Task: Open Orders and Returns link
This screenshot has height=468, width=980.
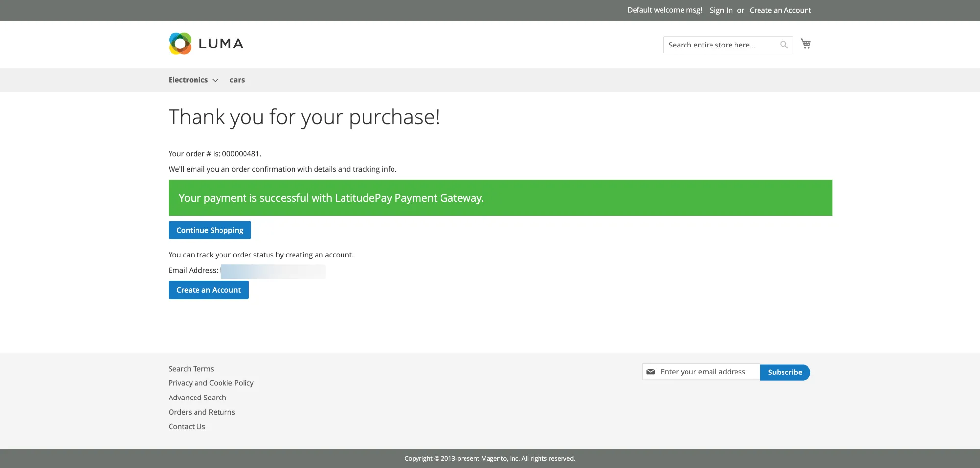Action: click(202, 412)
